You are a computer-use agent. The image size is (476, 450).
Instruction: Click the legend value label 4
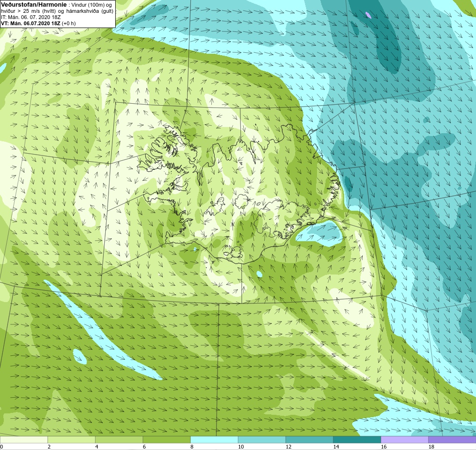coord(97,447)
